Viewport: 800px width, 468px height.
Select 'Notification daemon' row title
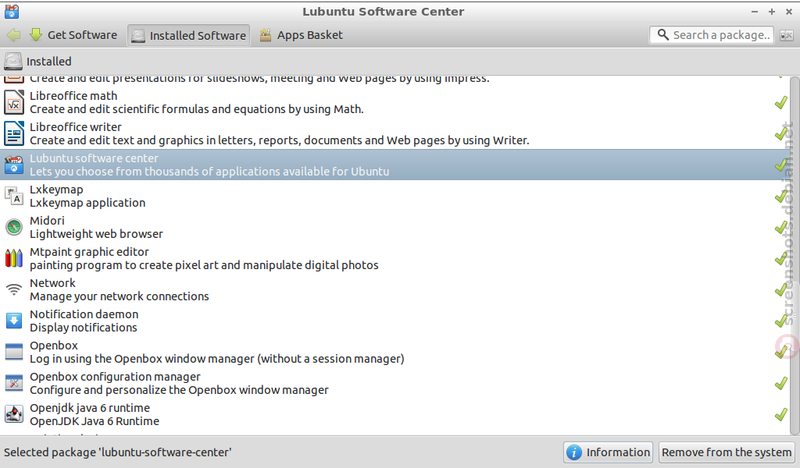[x=84, y=314]
